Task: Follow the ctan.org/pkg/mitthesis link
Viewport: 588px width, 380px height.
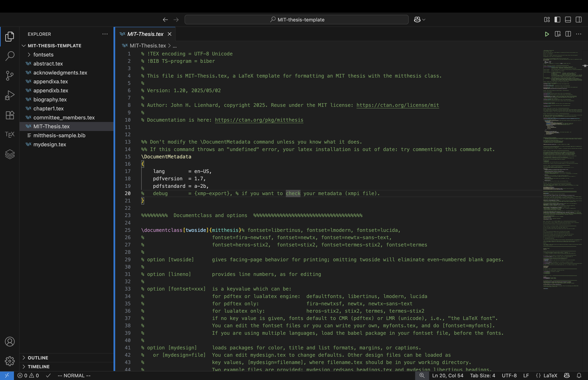Action: (x=259, y=120)
